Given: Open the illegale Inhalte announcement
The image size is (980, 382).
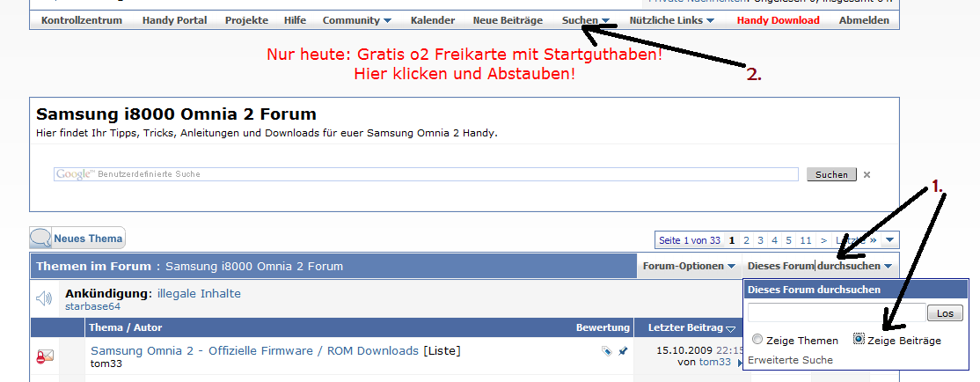Looking at the screenshot, I should pyautogui.click(x=199, y=294).
